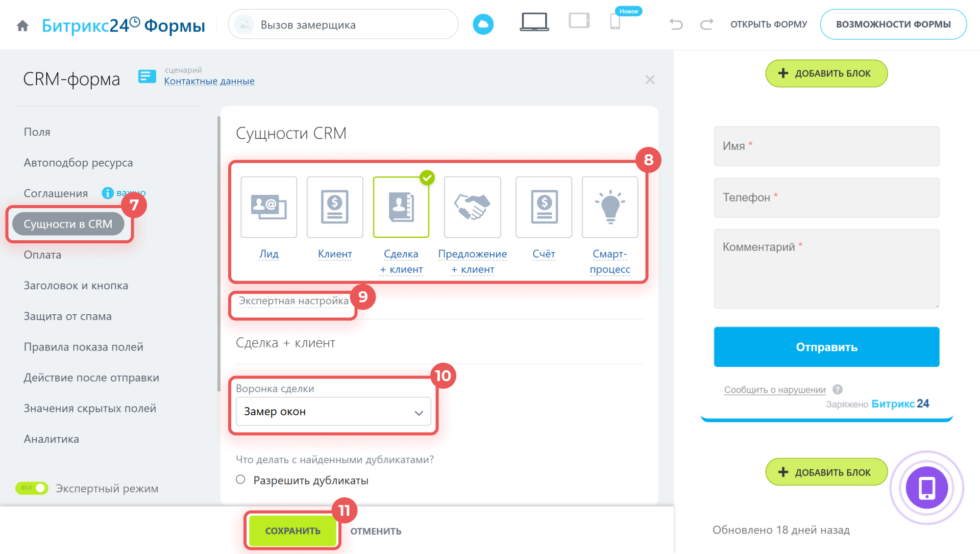Open Оплата menu section
The height and width of the screenshot is (554, 980).
42,255
